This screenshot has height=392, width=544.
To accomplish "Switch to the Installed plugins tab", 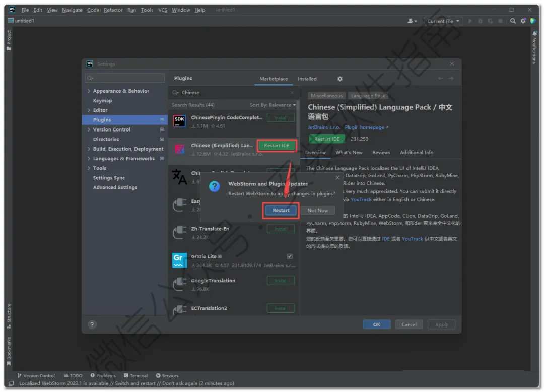I will pyautogui.click(x=307, y=79).
